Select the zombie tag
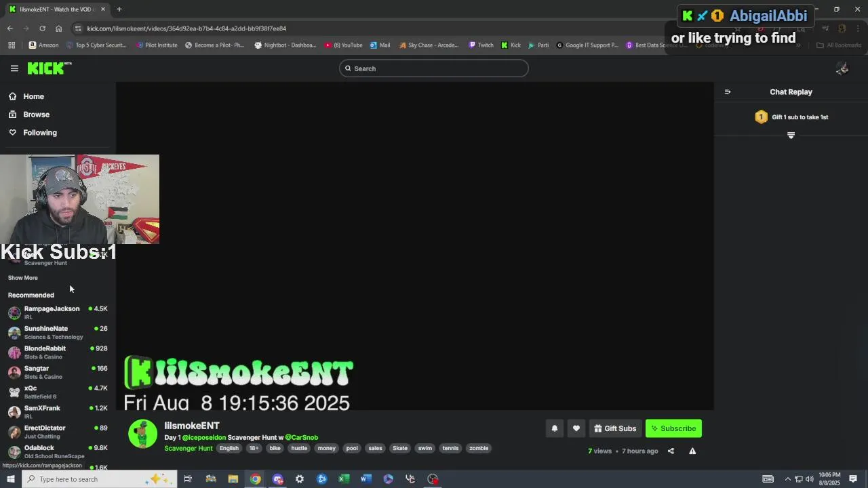Image resolution: width=868 pixels, height=488 pixels. click(479, 448)
